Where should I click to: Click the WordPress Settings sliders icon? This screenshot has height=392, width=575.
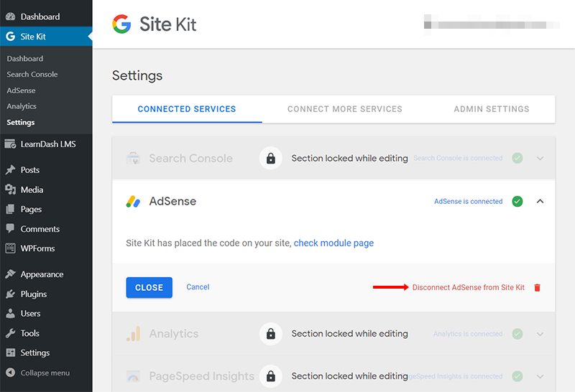click(10, 353)
